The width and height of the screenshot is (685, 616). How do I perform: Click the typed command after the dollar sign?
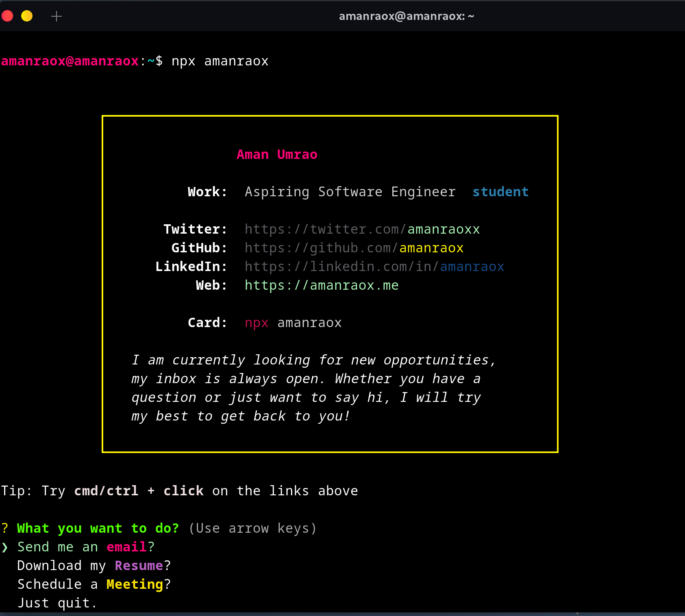220,61
